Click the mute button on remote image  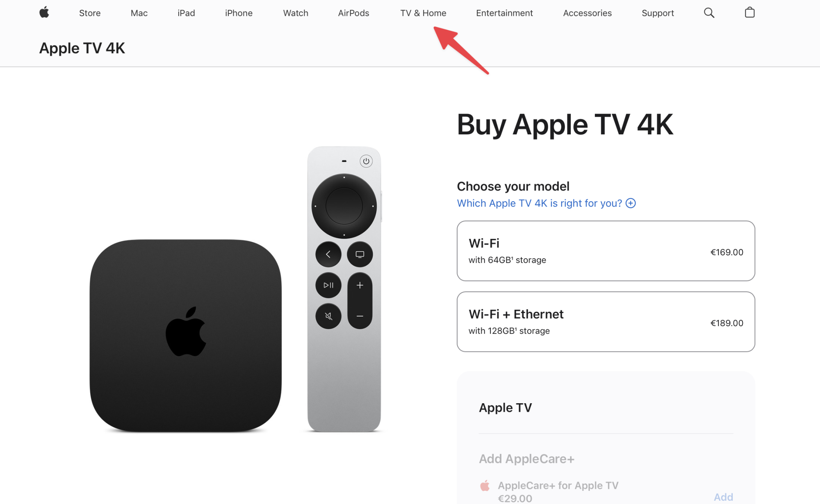coord(328,316)
